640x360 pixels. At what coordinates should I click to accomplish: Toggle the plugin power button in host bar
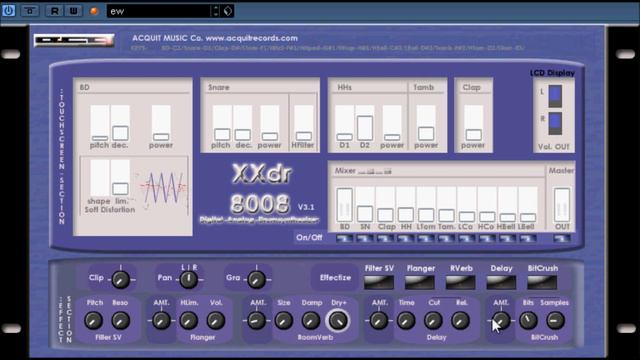[9, 11]
